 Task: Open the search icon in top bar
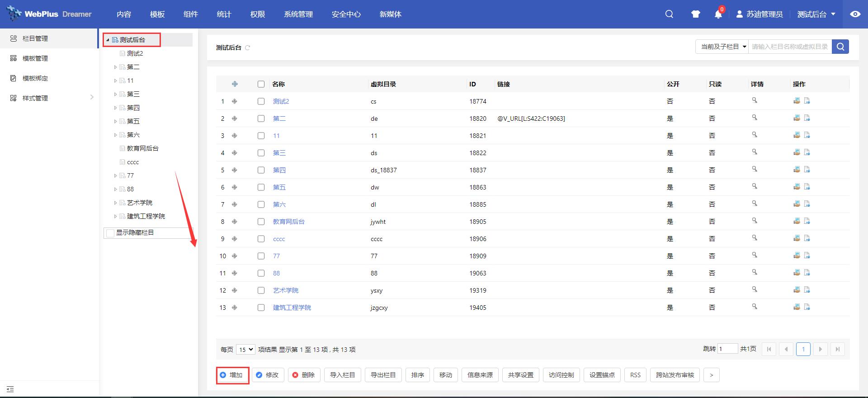pos(669,14)
